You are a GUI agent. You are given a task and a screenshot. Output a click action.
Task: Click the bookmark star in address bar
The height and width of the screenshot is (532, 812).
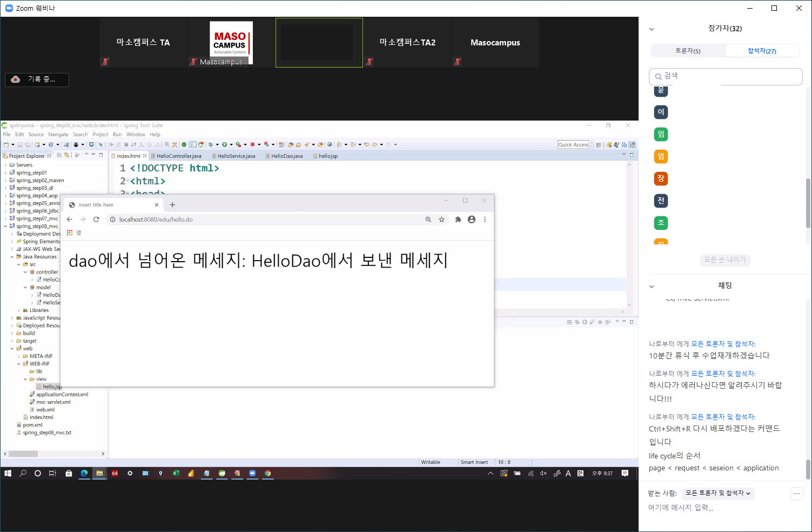(441, 220)
